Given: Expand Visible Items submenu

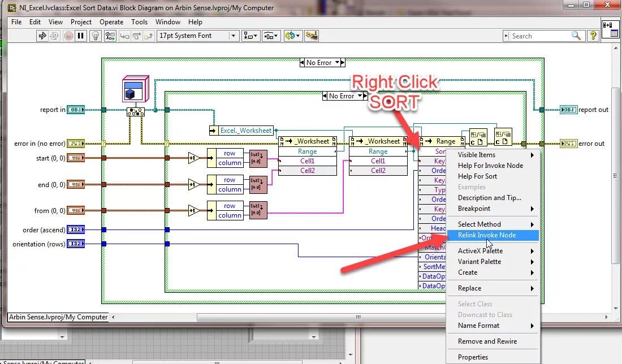Looking at the screenshot, I should coord(493,155).
